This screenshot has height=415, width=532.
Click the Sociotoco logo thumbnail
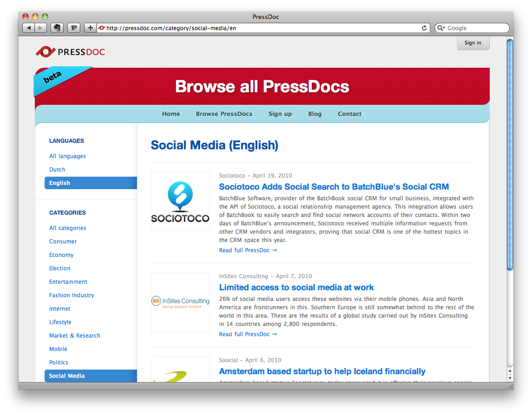click(x=180, y=202)
